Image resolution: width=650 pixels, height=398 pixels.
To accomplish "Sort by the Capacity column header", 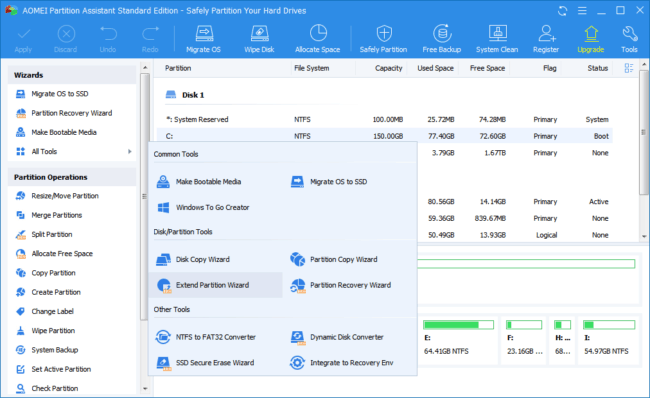I will [388, 68].
